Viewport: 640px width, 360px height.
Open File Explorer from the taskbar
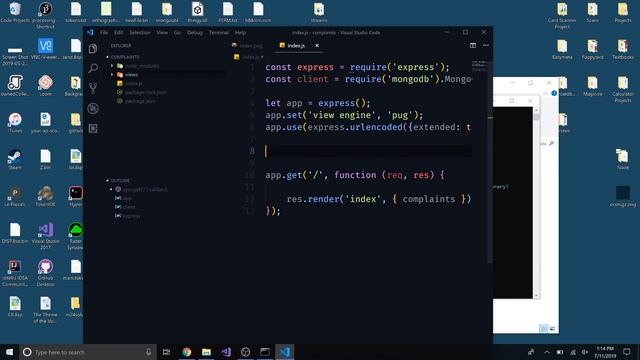[206, 352]
